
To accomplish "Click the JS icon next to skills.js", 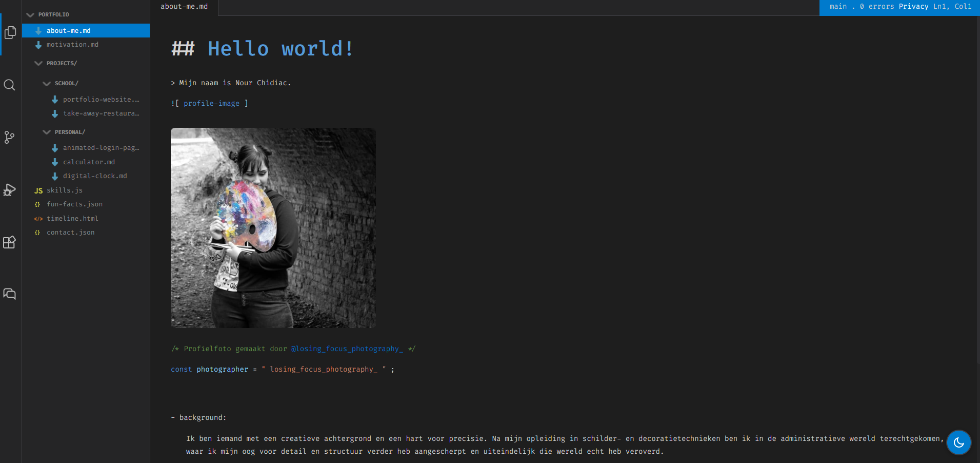I will [38, 190].
